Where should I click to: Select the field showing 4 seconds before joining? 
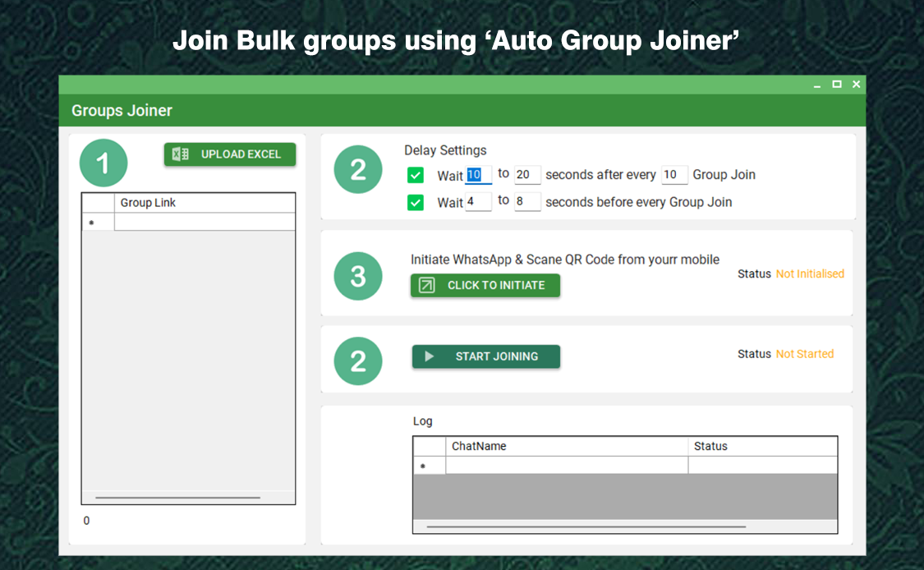[478, 202]
